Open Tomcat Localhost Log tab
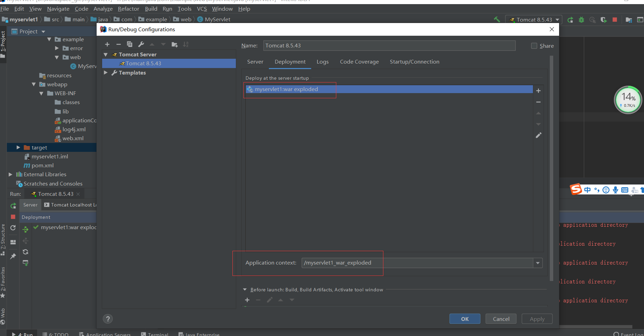Screen dimensions: 644x336 pos(70,205)
